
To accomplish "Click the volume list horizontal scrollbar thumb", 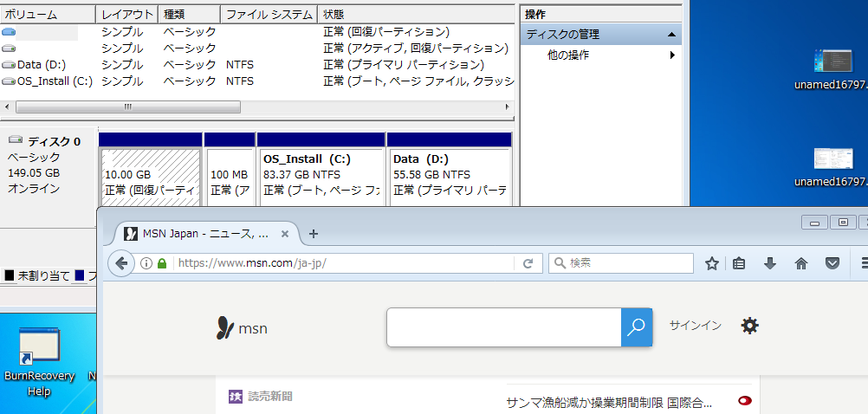I will [128, 107].
